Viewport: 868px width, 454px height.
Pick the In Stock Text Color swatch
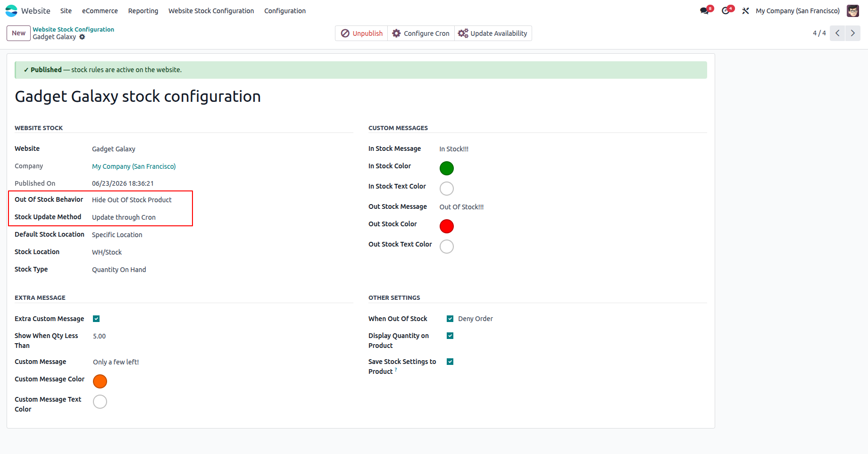447,189
